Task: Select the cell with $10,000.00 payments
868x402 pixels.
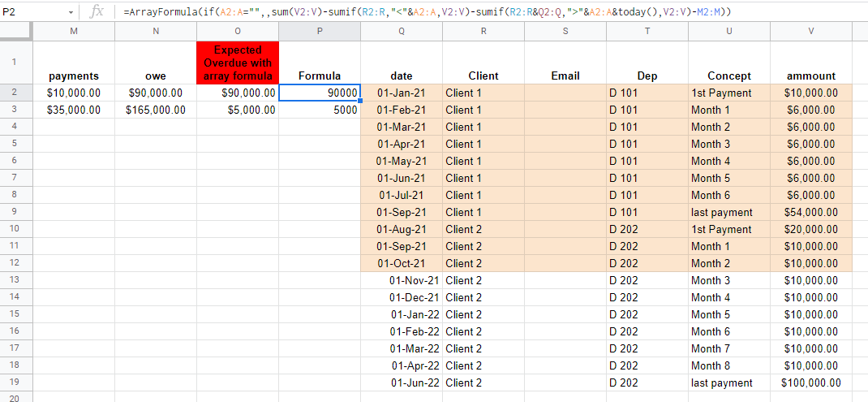Action: pos(74,93)
